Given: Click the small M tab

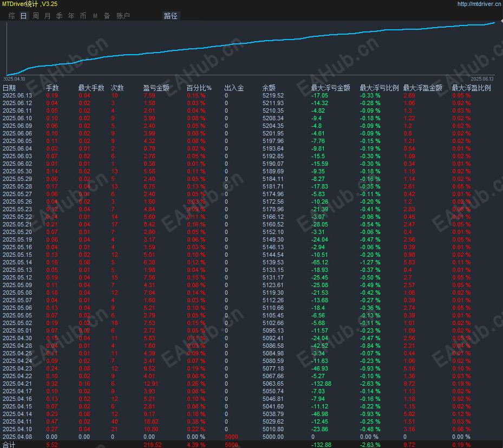Looking at the screenshot, I should tap(95, 16).
